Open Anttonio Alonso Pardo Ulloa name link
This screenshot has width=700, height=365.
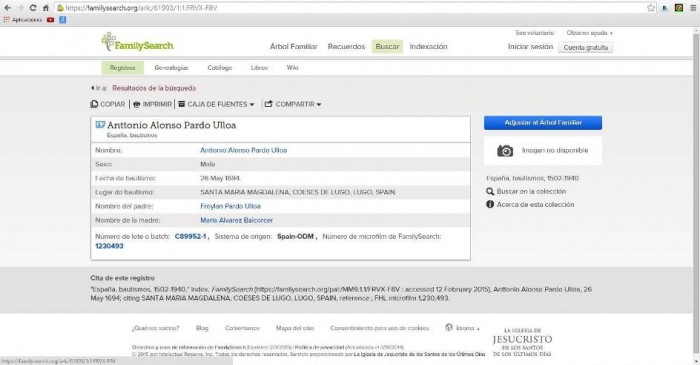(243, 150)
